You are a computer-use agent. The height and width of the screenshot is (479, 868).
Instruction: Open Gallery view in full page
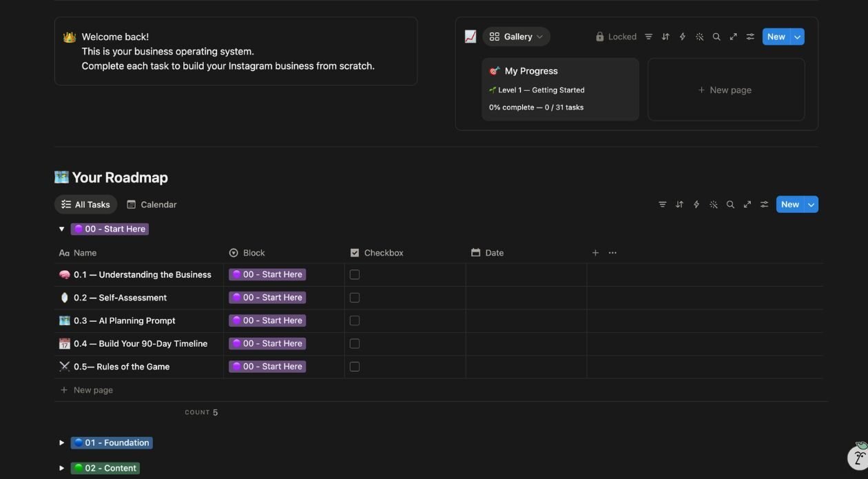pyautogui.click(x=733, y=37)
